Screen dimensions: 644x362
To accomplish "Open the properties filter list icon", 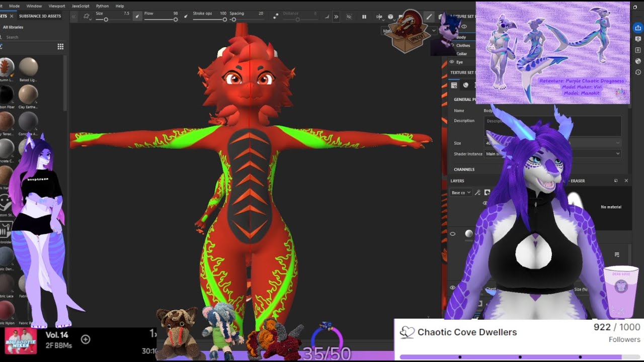I will point(617,254).
